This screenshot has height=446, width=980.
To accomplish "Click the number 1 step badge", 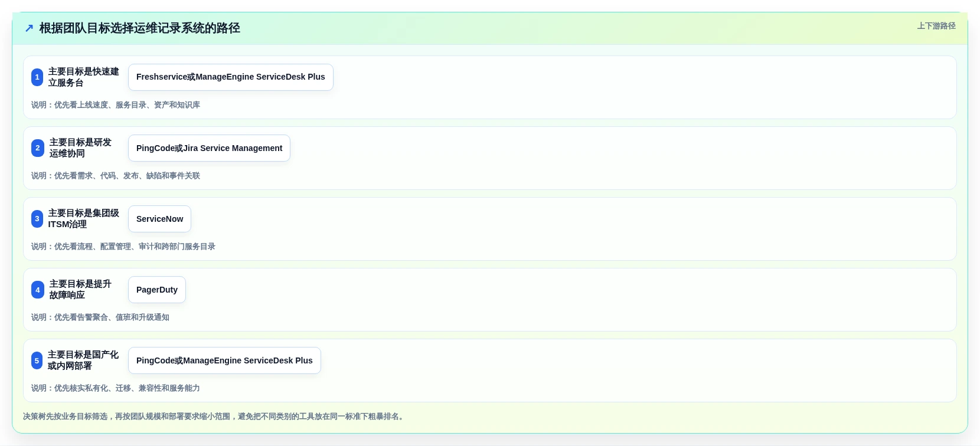I will (x=37, y=77).
